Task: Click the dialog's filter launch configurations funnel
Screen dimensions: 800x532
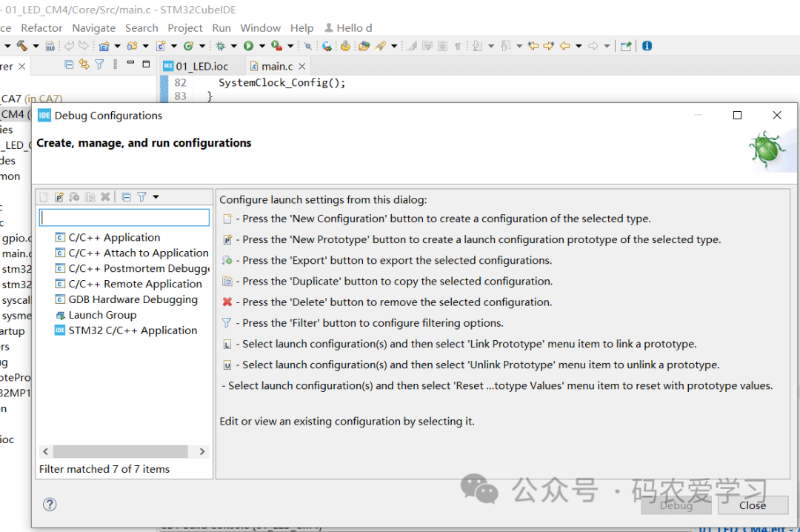Action: (x=141, y=197)
